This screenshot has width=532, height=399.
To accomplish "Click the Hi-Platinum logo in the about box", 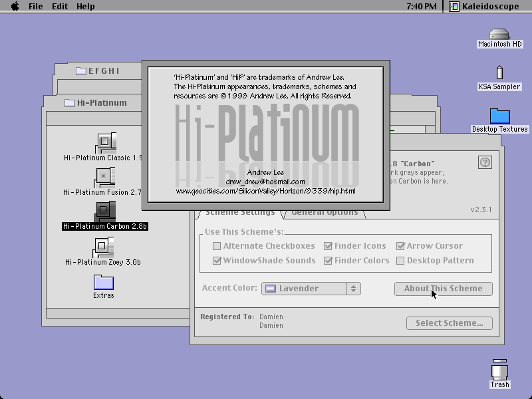I will coord(267,133).
